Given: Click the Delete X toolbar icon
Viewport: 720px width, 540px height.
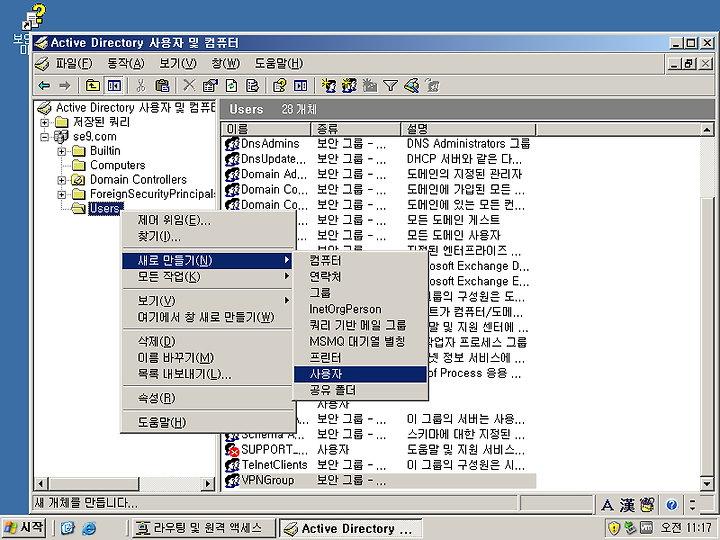Looking at the screenshot, I should coord(189,85).
